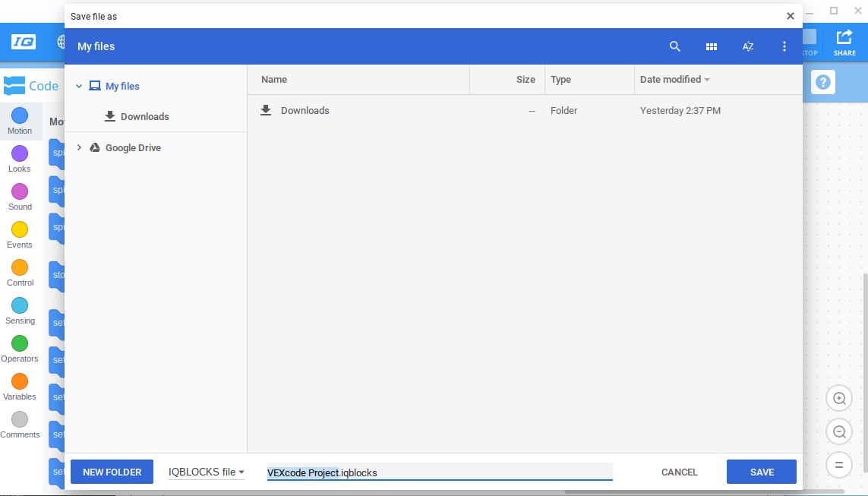Toggle A-Z sorting of files
The image size is (868, 496).
tap(748, 46)
